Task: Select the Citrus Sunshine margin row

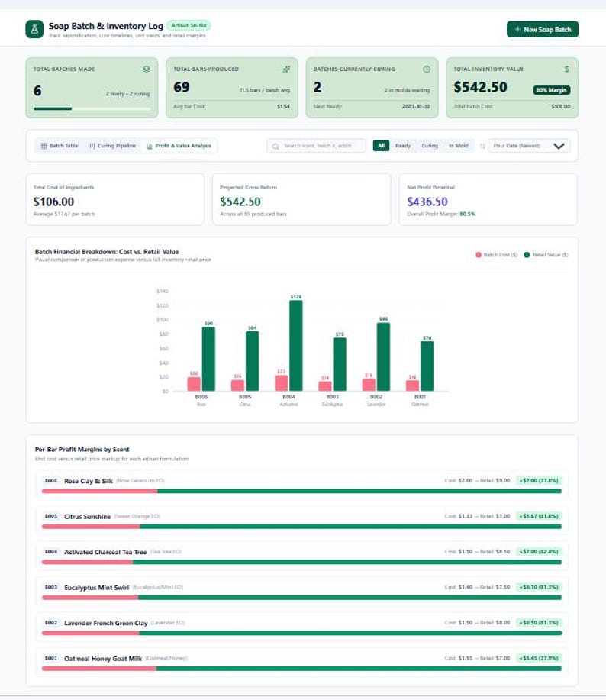Action: tap(301, 521)
